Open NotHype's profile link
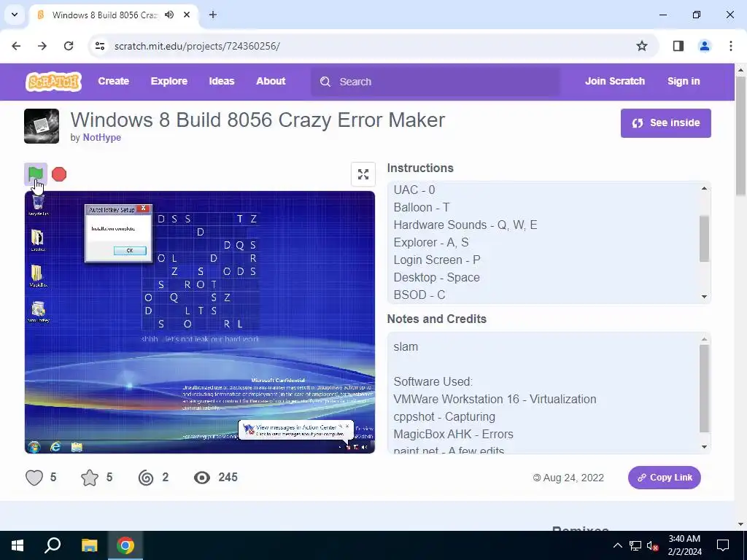 102,138
